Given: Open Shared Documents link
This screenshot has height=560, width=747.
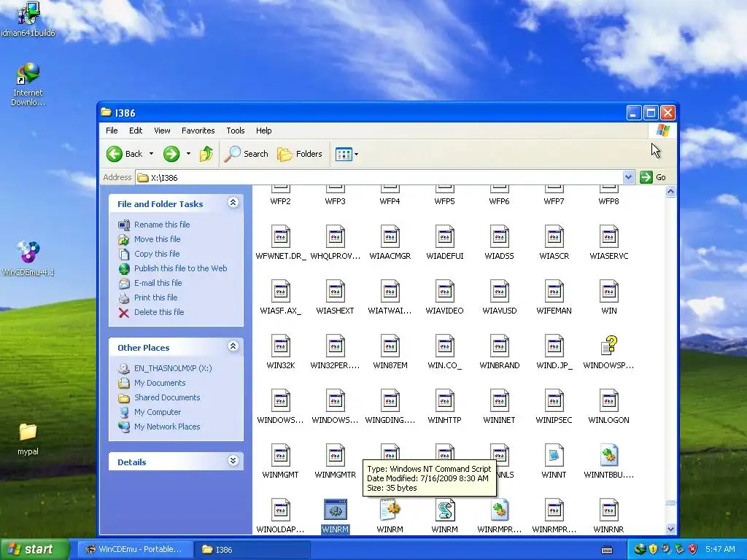Looking at the screenshot, I should [x=167, y=397].
